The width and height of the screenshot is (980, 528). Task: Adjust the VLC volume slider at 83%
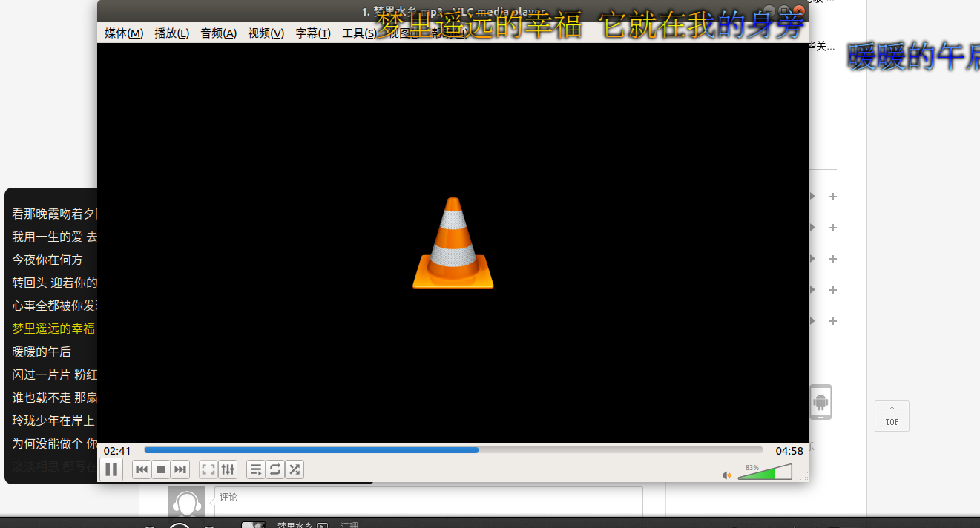point(765,472)
